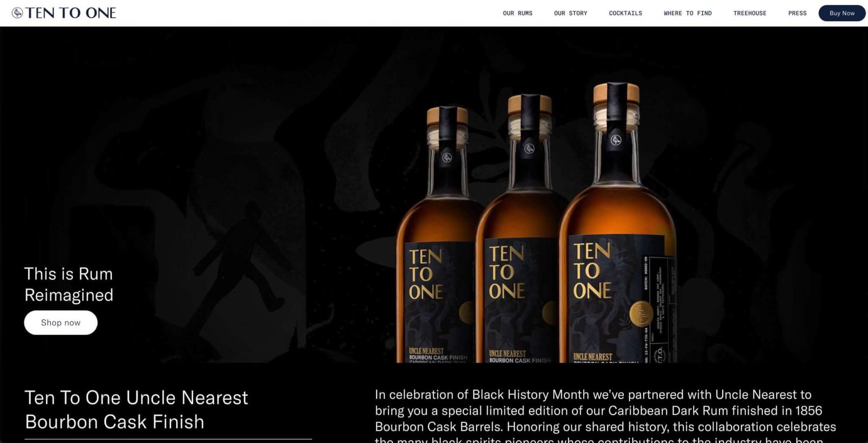Viewport: 868px width, 443px height.
Task: Select WHERE TO FIND in the navigation
Action: [x=687, y=13]
